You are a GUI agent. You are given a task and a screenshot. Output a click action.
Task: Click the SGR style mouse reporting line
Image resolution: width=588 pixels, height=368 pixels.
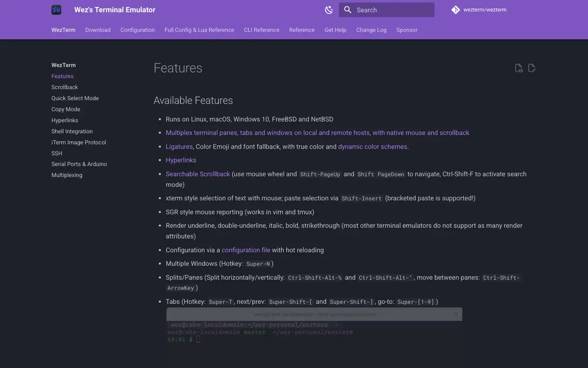click(240, 212)
